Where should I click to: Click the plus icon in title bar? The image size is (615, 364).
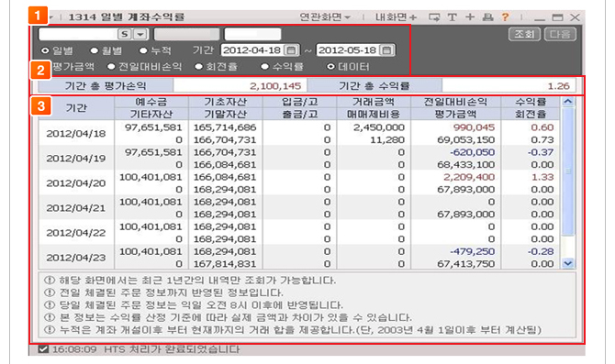470,17
